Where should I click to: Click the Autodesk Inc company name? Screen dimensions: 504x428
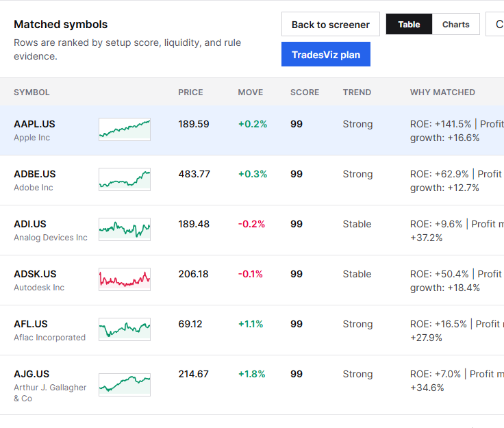[x=39, y=287]
